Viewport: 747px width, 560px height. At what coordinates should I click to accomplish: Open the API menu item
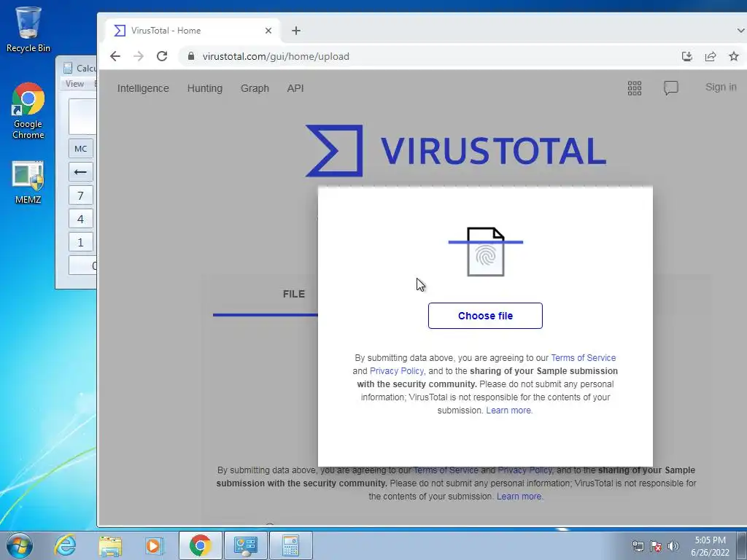click(x=295, y=88)
